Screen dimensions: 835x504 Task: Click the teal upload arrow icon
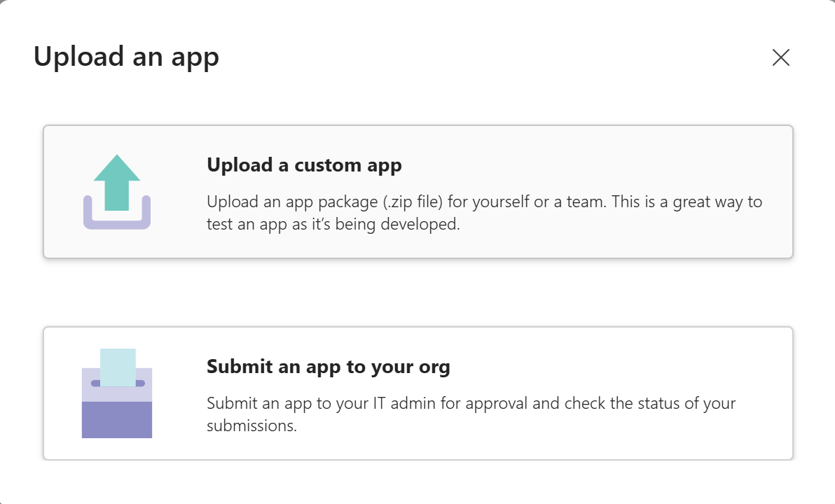tap(117, 182)
